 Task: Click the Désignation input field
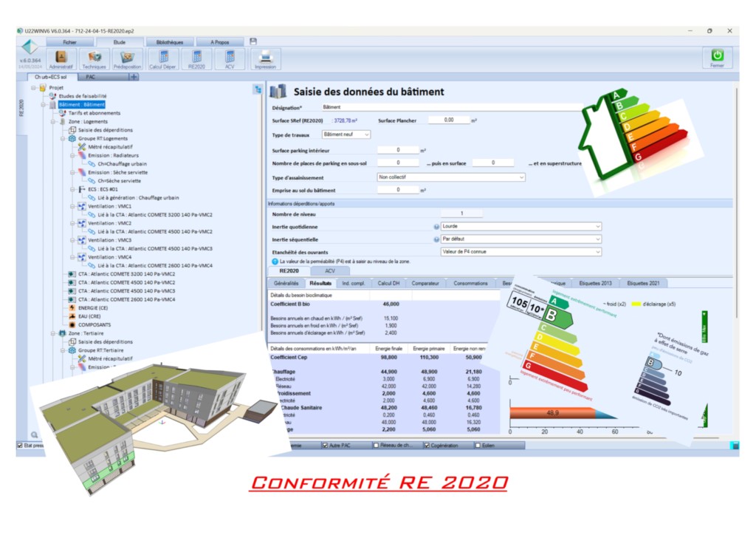pos(453,107)
